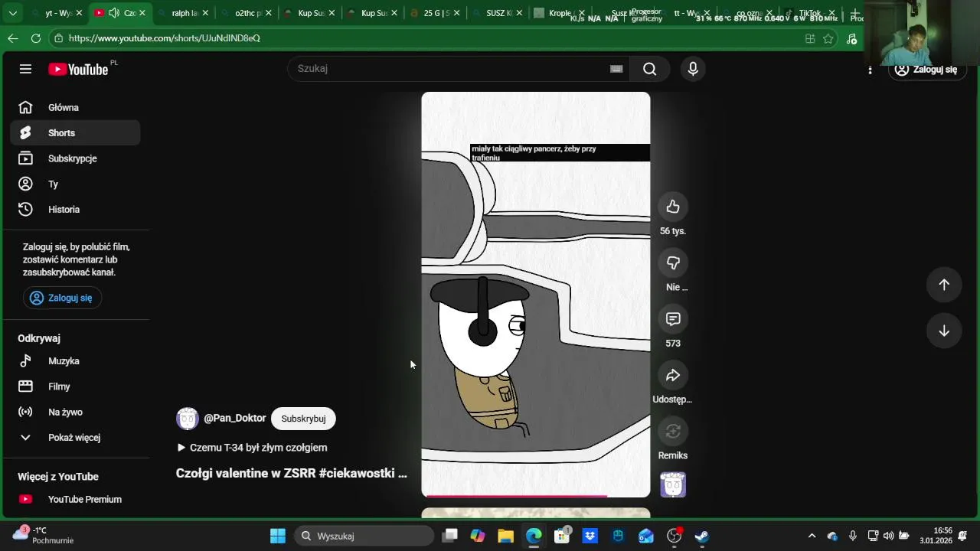Open the on-screen keyboard icon in search

[x=616, y=69]
